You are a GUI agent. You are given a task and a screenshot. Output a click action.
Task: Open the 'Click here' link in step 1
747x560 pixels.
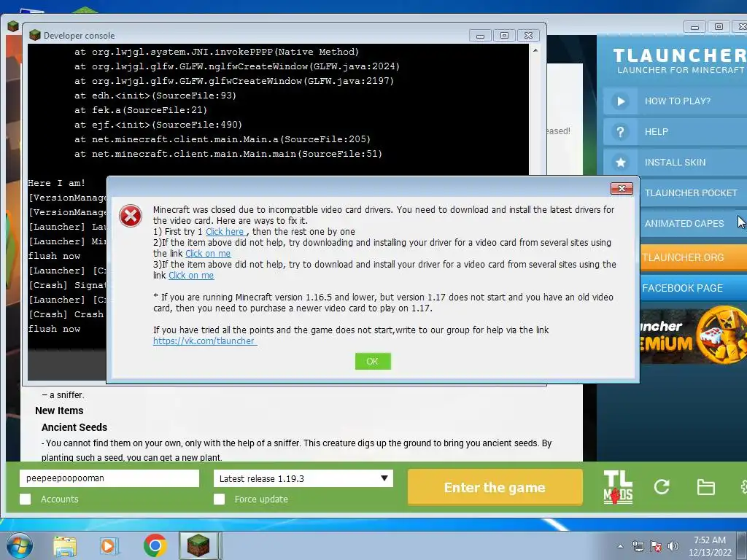(225, 231)
